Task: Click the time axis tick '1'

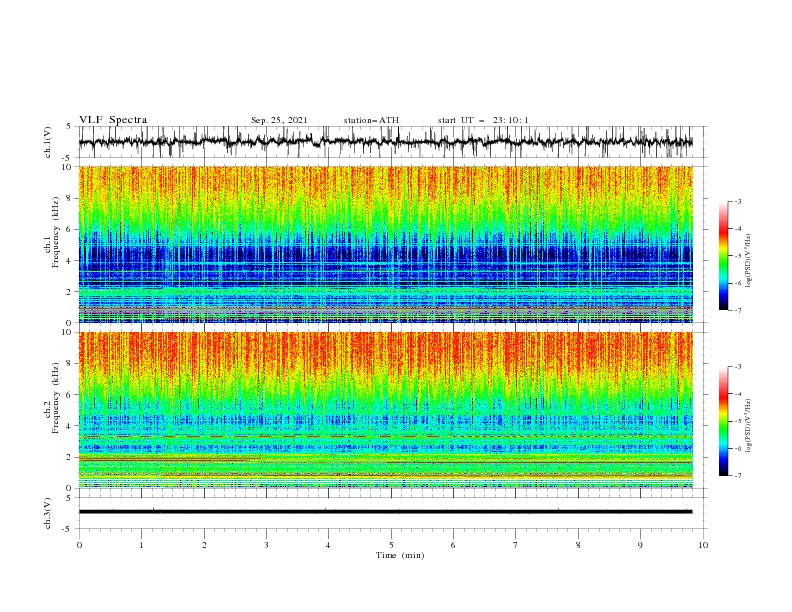Action: click(141, 545)
